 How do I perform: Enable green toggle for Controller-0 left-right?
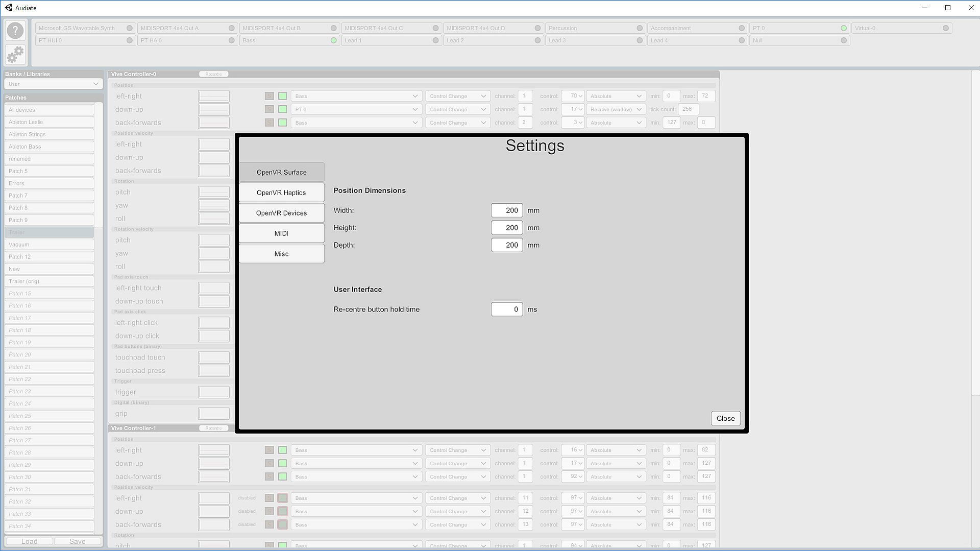[x=283, y=96]
